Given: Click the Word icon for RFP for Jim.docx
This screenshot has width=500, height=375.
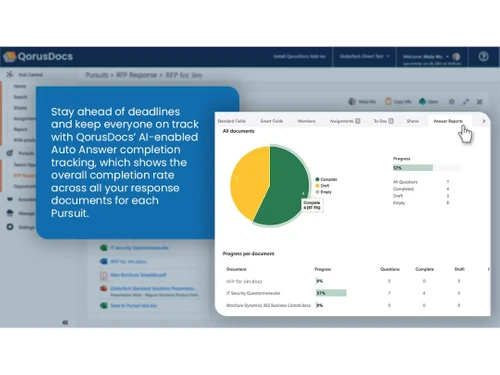Looking at the screenshot, I should [x=104, y=261].
